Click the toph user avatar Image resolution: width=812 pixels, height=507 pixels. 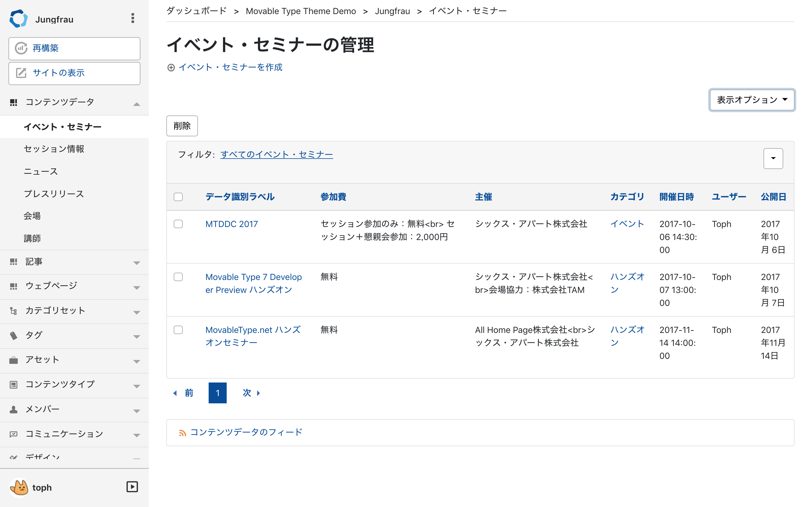[x=19, y=487]
